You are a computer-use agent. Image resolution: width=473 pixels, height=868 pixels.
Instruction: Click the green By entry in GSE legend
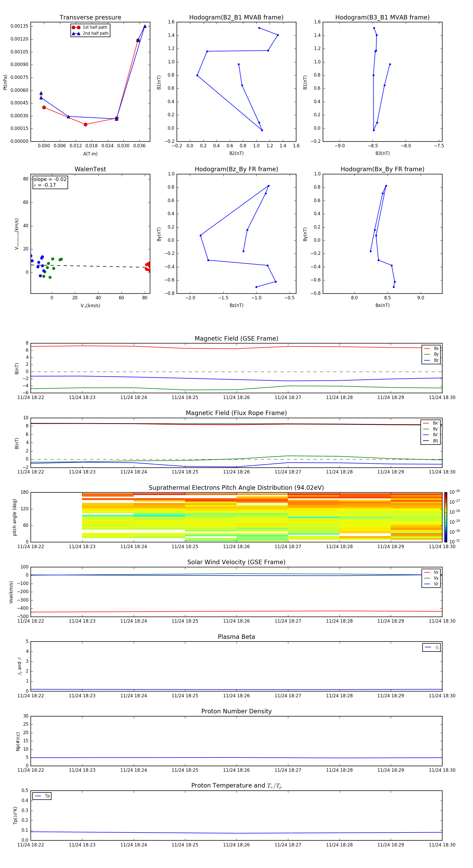tap(431, 354)
